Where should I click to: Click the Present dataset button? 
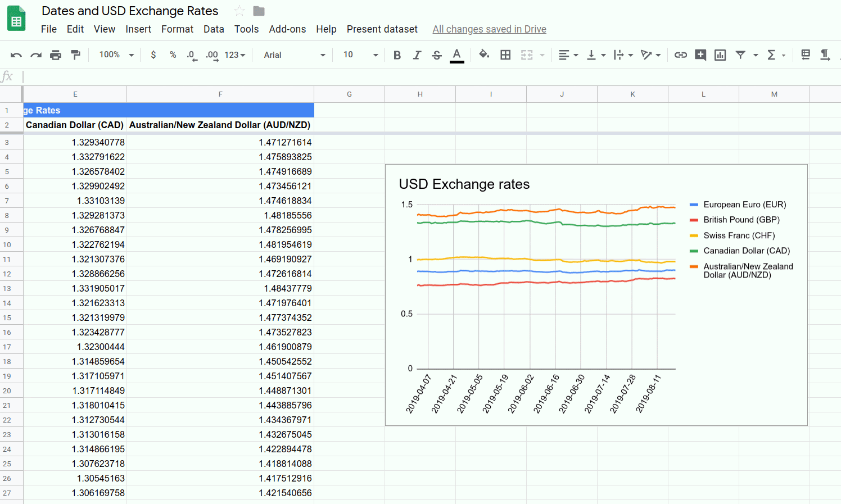(382, 29)
